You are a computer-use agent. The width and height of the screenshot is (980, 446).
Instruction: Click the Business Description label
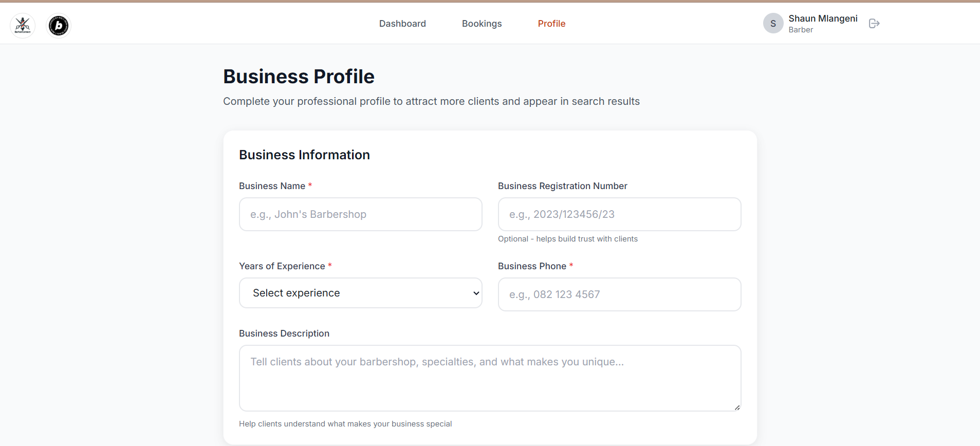(284, 333)
